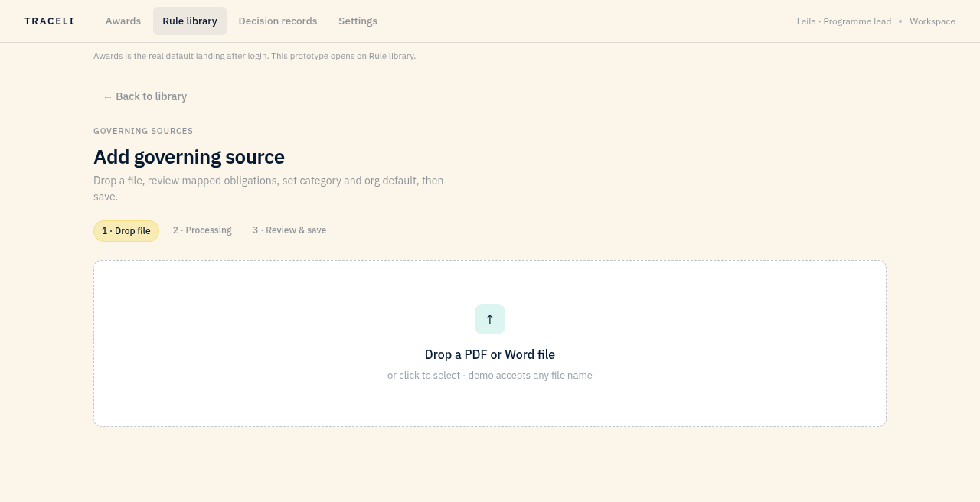Click the TRACELI logo
This screenshot has width=980, height=502.
coord(49,21)
